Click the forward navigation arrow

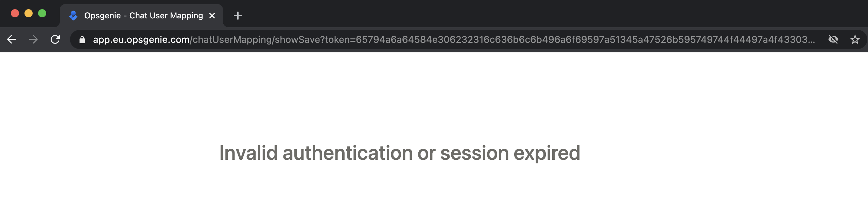(33, 39)
